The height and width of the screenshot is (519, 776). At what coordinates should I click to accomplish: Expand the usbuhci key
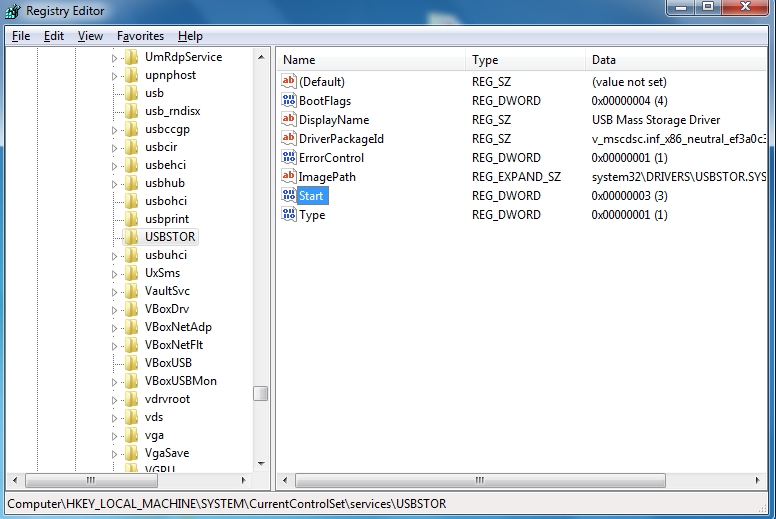click(x=114, y=256)
